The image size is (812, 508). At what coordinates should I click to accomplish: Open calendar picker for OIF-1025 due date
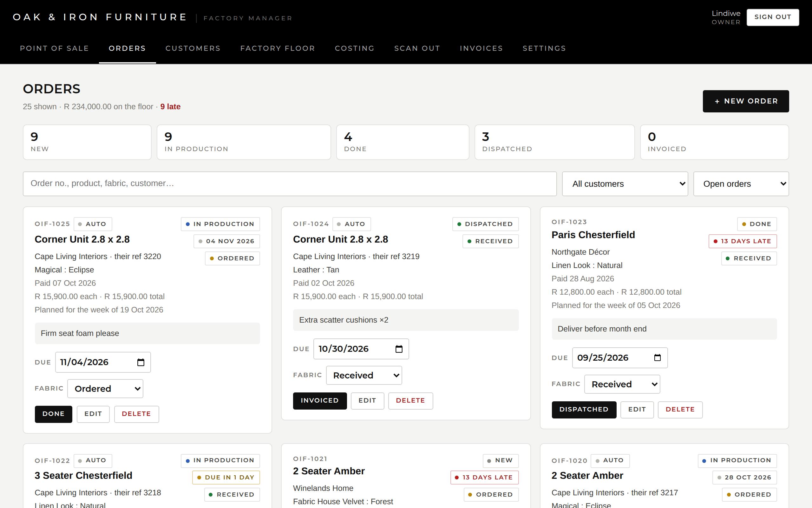[141, 362]
